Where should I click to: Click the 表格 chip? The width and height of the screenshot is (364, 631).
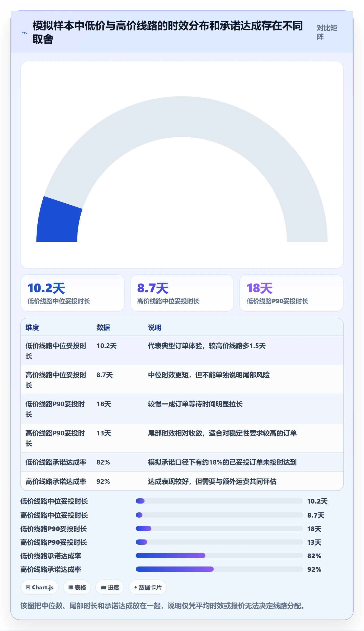tap(77, 587)
